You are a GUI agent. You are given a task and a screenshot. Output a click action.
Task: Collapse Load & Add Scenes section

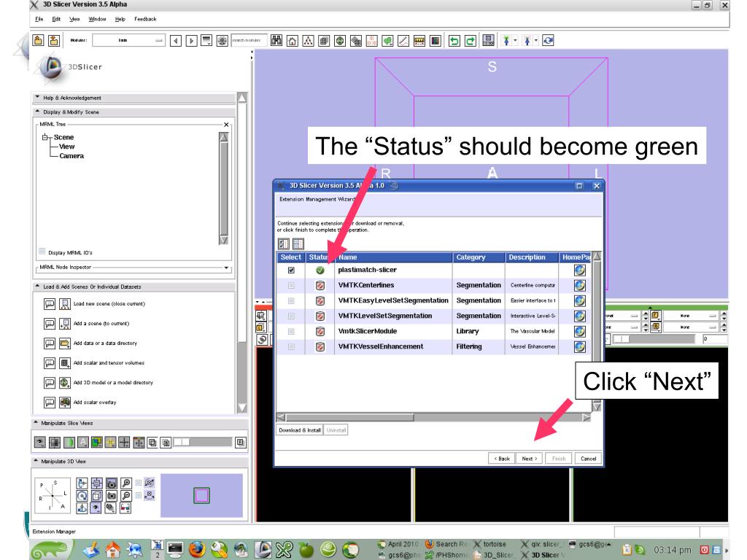point(134,287)
